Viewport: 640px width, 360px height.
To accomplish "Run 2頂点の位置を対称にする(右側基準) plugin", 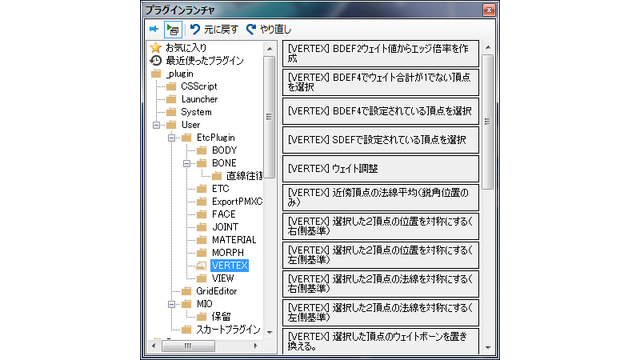I will [380, 226].
